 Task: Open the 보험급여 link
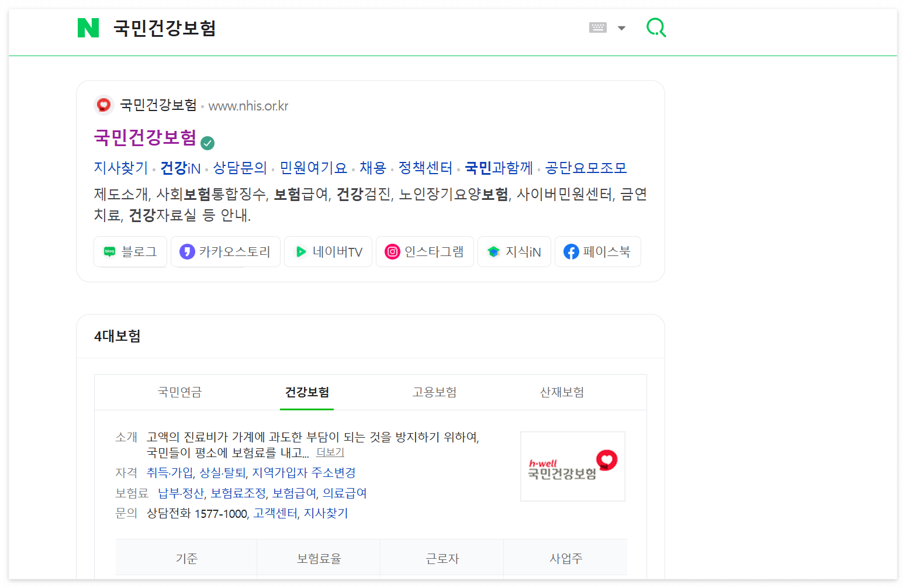tap(295, 493)
